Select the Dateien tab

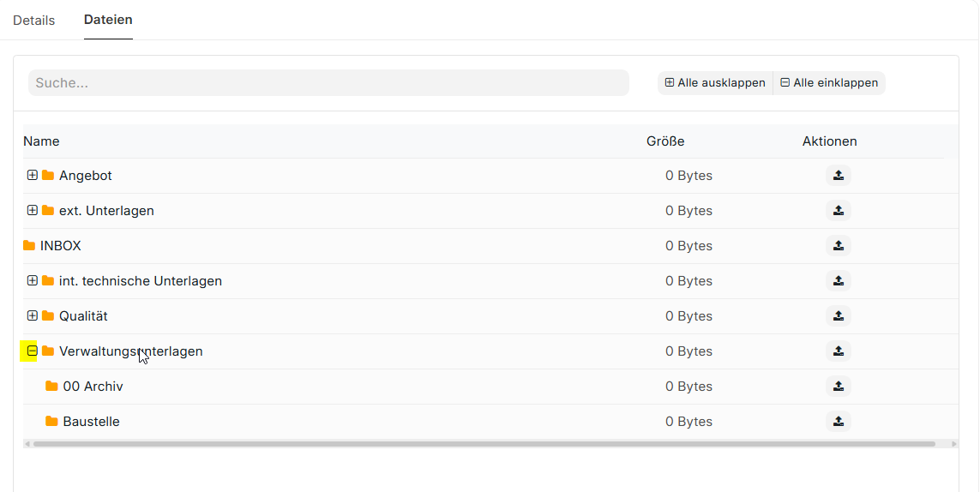pyautogui.click(x=108, y=20)
